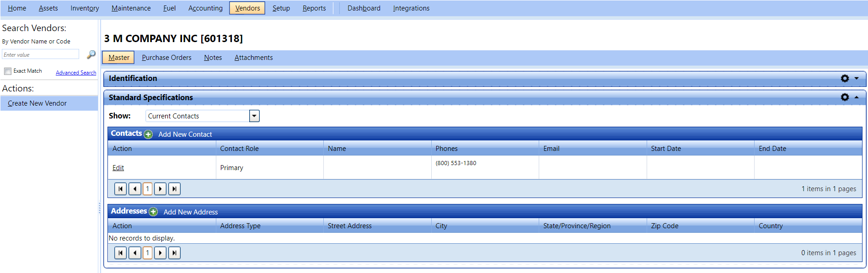Go to previous page in Contacts pager
This screenshot has width=868, height=273.
point(135,189)
